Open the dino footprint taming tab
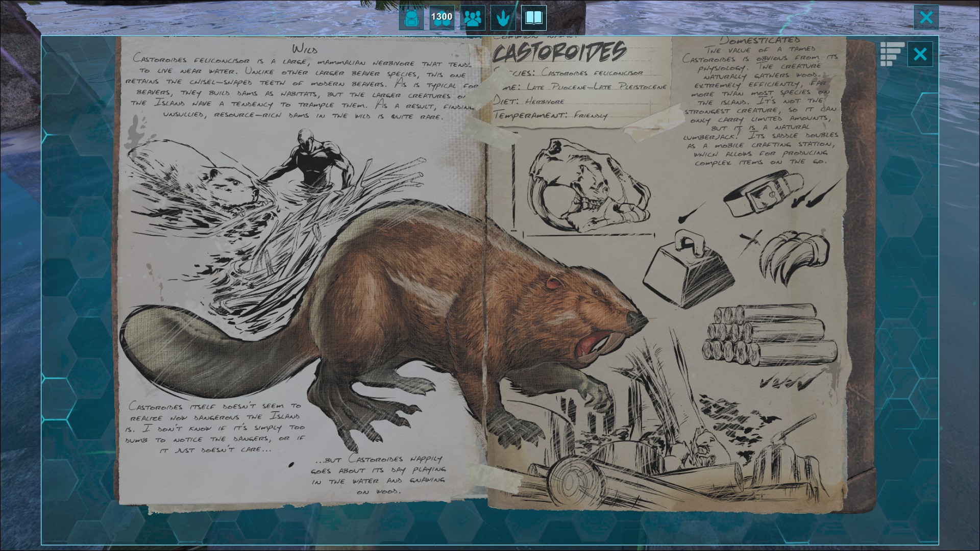Screen dimensions: 980x551 (503, 18)
